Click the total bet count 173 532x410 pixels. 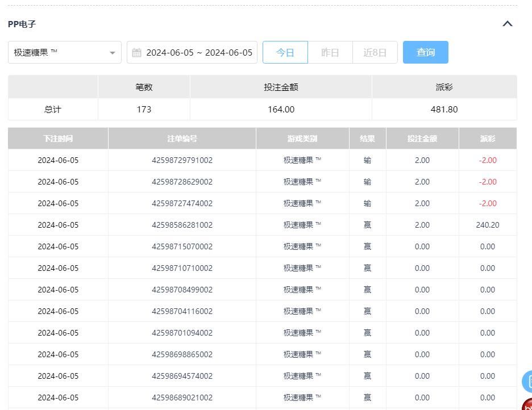coord(144,109)
